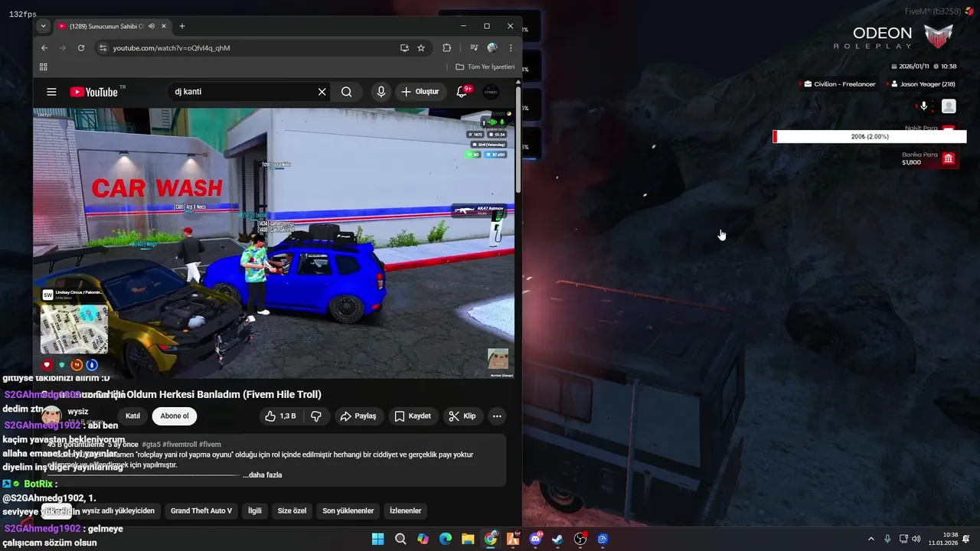Screen dimensions: 980x551
Task: Select the 'İlgili' chip
Action: [254, 510]
